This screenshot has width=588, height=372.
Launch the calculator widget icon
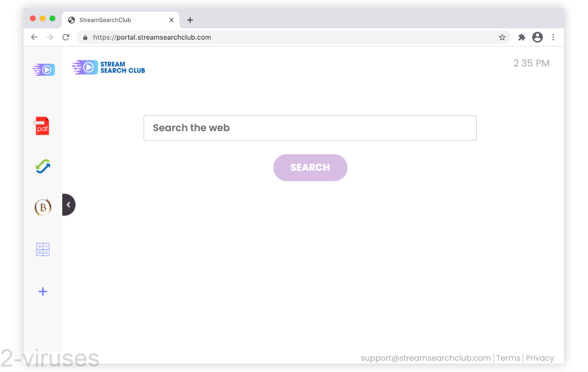tap(43, 249)
